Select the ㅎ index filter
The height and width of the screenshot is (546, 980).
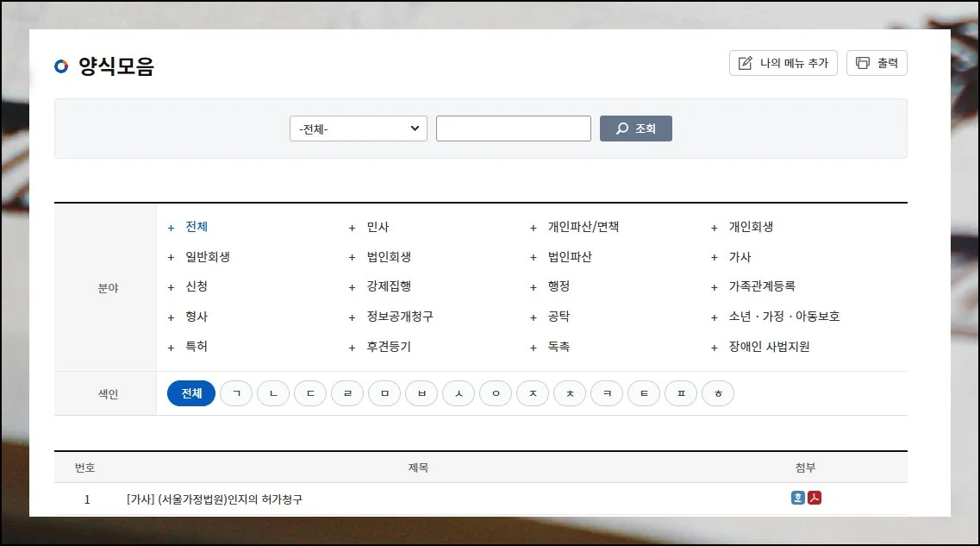(x=718, y=393)
